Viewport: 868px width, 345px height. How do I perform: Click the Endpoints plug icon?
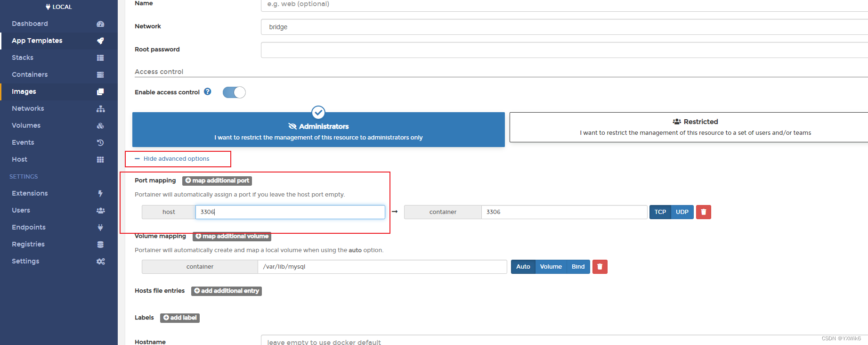(x=100, y=228)
